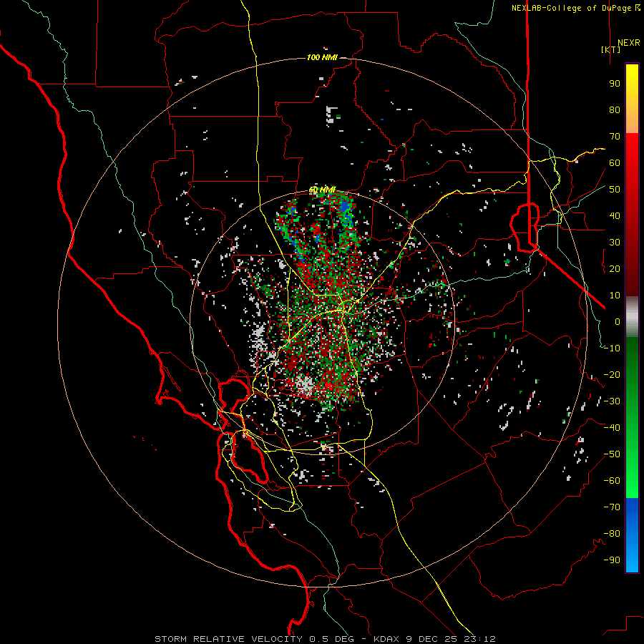644x644 pixels.
Task: Click the -30 knot scale label
Action: pyautogui.click(x=612, y=401)
